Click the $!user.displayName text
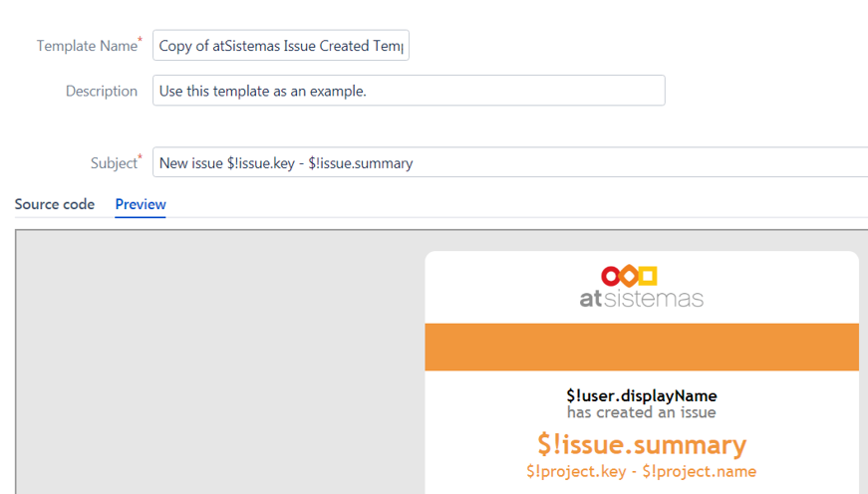This screenshot has height=494, width=868. pos(641,395)
